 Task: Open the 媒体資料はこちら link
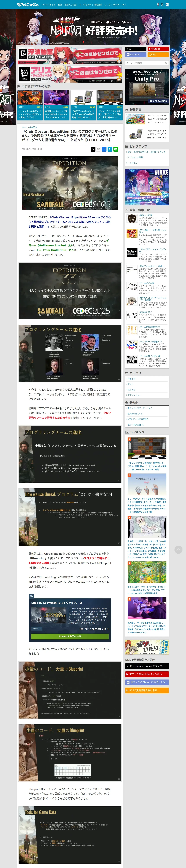coord(135,414)
